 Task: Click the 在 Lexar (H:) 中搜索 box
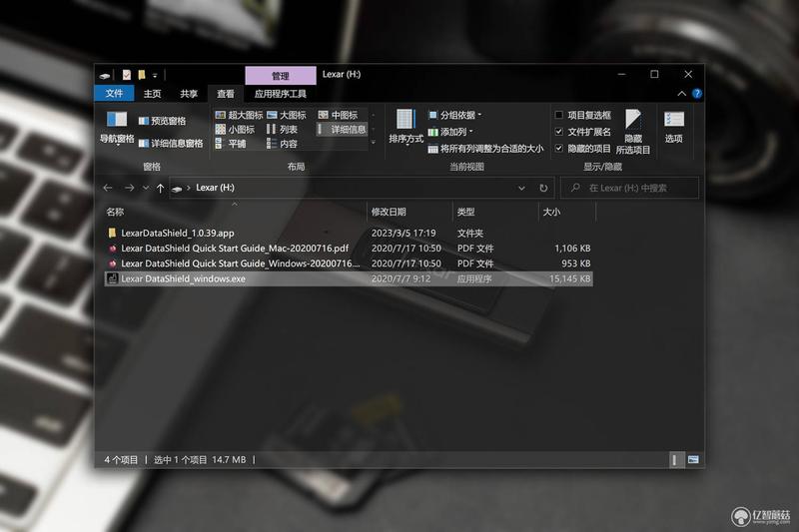pos(629,188)
